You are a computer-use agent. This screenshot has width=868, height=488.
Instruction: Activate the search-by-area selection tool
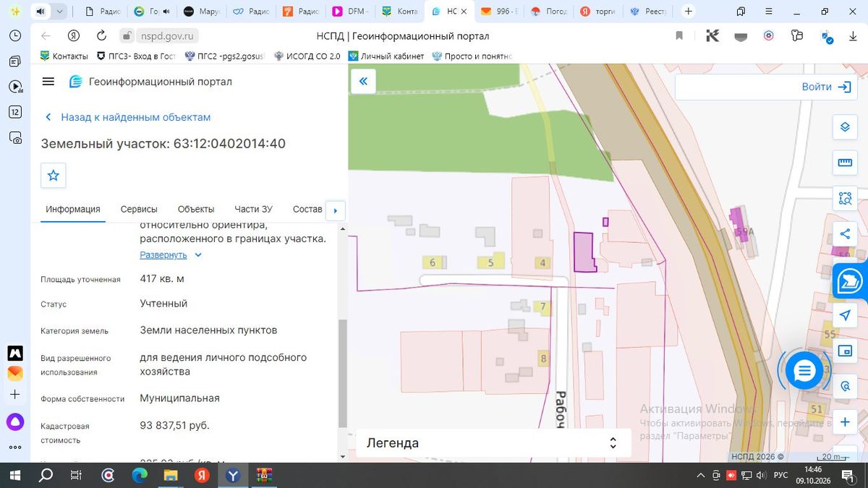pyautogui.click(x=845, y=198)
